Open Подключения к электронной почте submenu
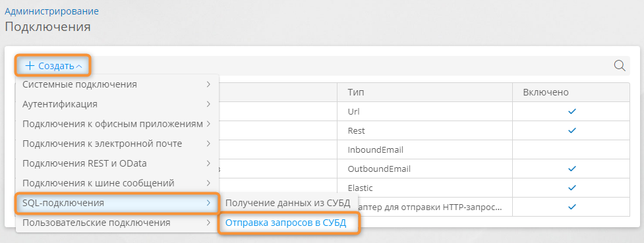The width and height of the screenshot is (644, 243). click(x=117, y=144)
